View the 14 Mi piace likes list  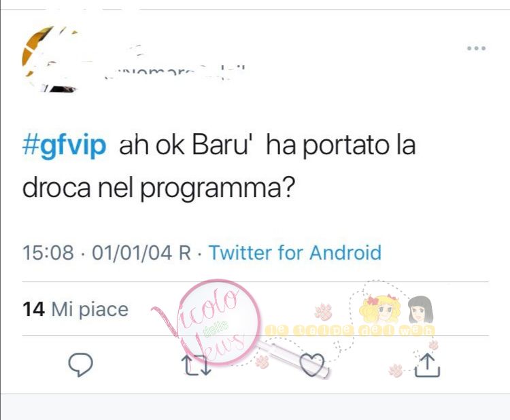(75, 309)
